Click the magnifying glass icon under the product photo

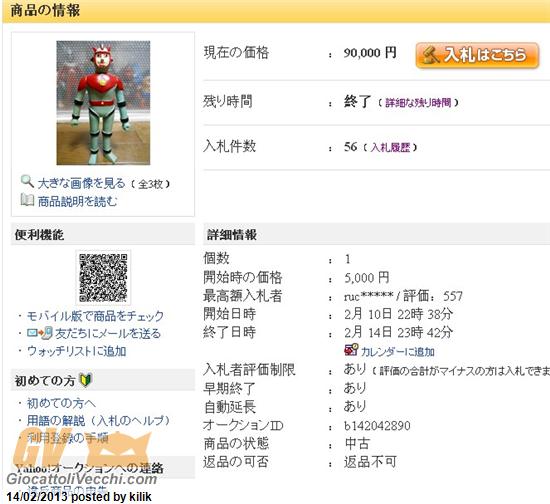pos(27,181)
